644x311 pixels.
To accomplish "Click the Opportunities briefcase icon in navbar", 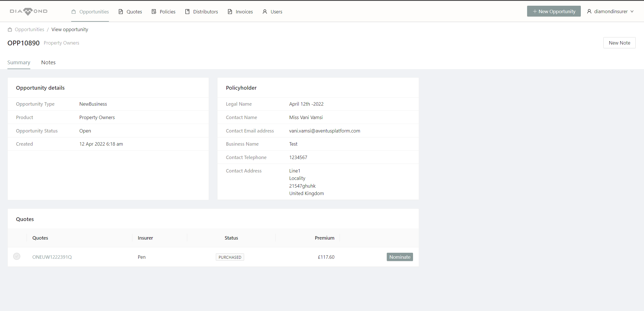I will 74,12.
